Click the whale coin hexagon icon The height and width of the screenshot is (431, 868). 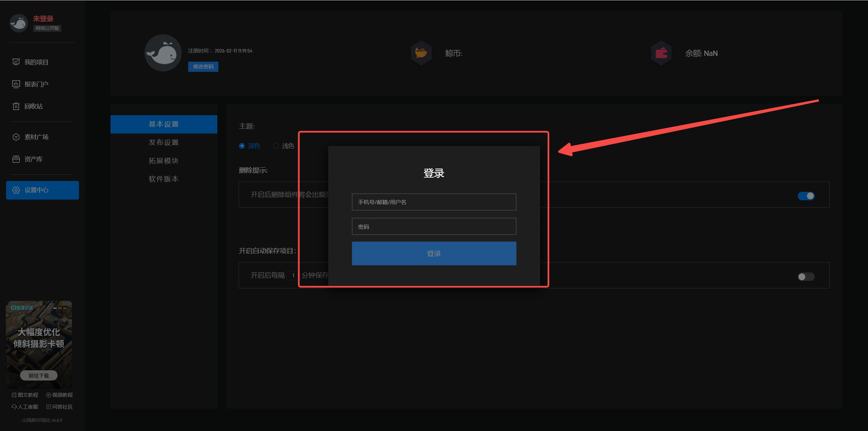(421, 53)
